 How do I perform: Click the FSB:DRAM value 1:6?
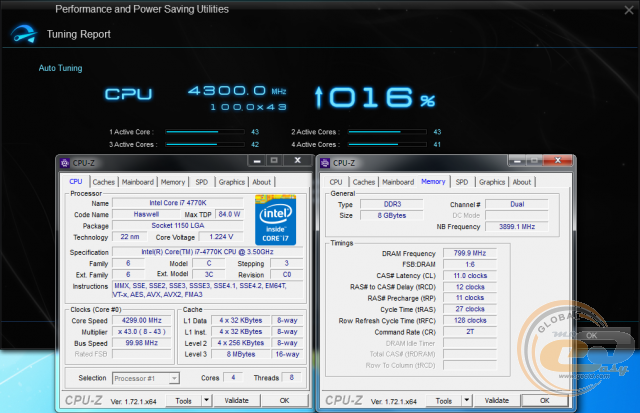click(470, 264)
